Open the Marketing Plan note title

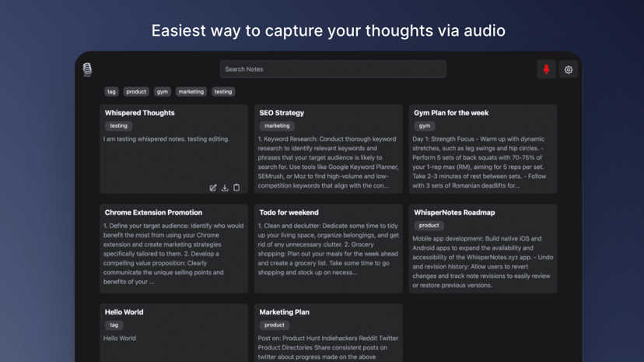point(284,312)
